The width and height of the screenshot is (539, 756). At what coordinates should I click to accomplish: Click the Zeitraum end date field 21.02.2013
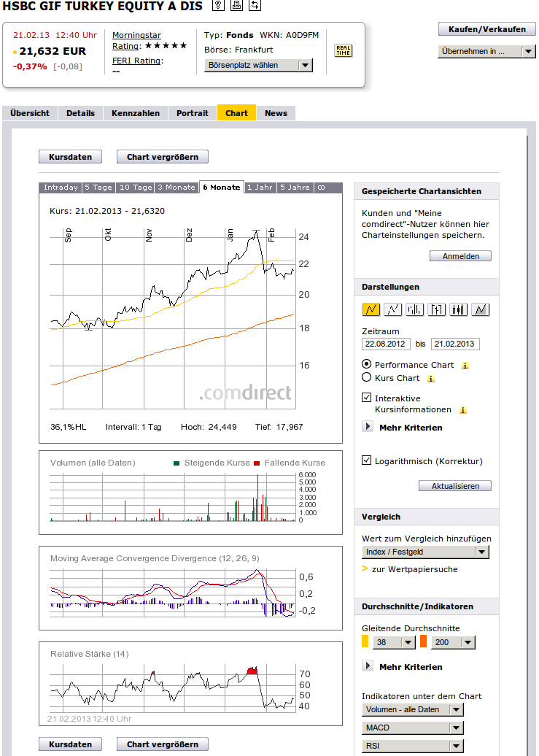click(x=455, y=344)
